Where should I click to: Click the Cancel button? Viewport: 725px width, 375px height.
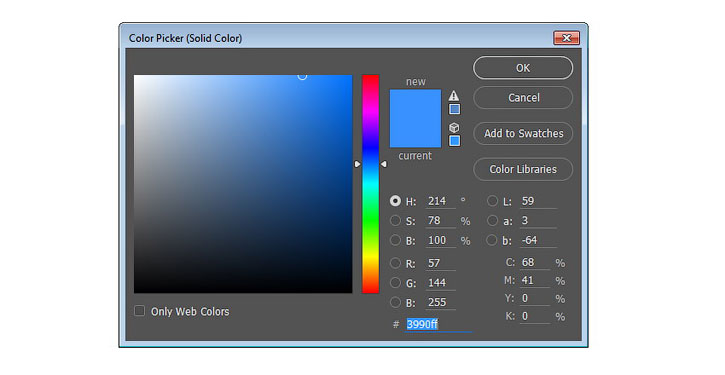tap(523, 98)
